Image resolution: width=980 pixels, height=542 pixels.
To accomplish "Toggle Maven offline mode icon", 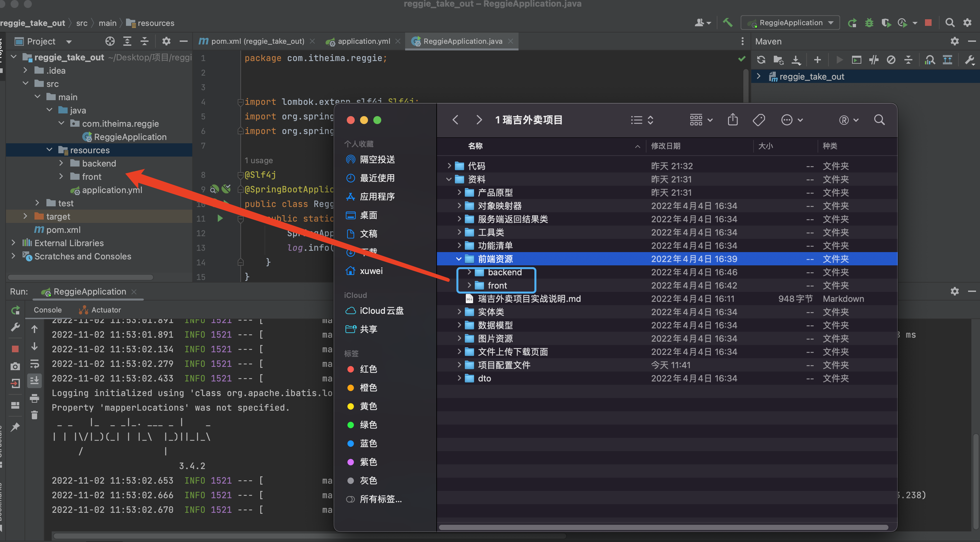I will click(x=874, y=60).
